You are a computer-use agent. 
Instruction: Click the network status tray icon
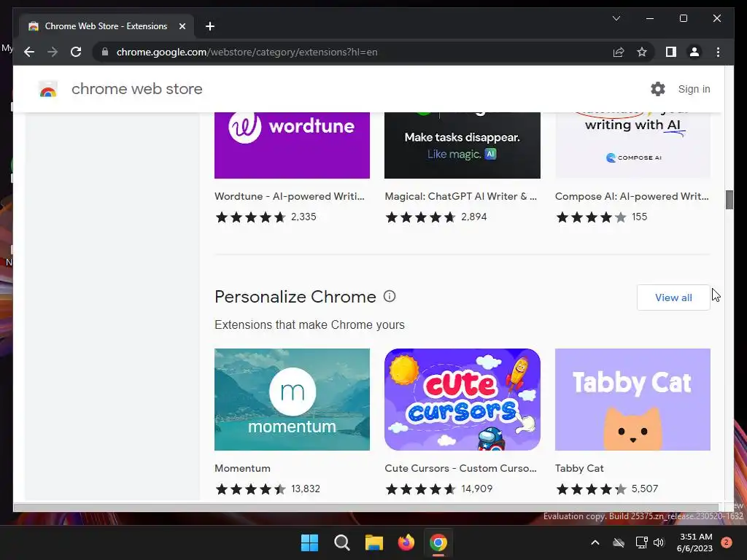click(641, 542)
